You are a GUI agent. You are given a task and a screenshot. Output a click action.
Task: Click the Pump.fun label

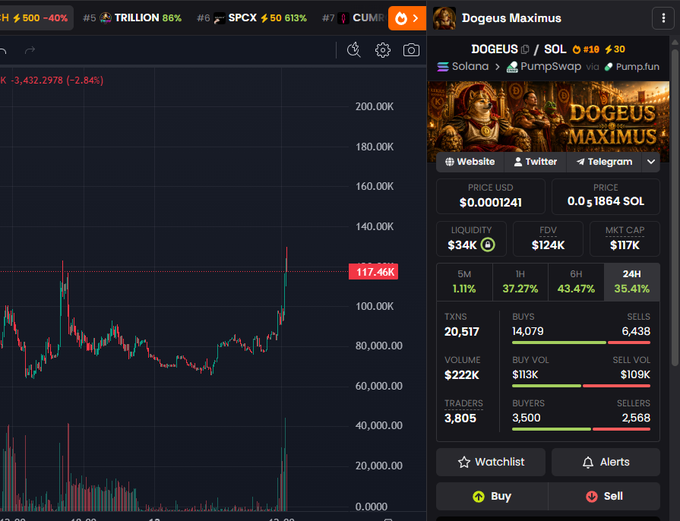pos(632,67)
